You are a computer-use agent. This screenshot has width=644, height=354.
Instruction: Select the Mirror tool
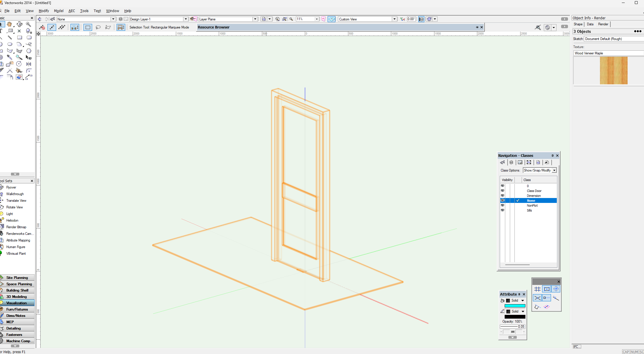(29, 64)
